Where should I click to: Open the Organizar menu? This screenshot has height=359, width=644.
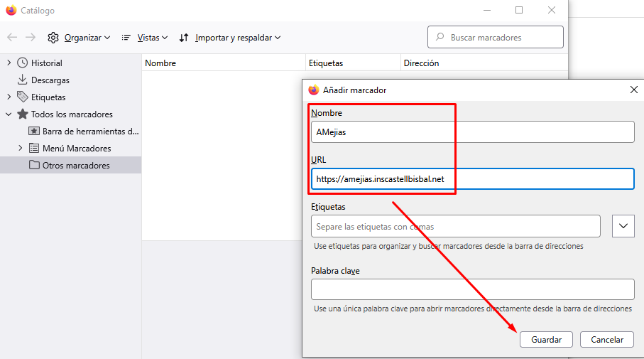(x=79, y=38)
